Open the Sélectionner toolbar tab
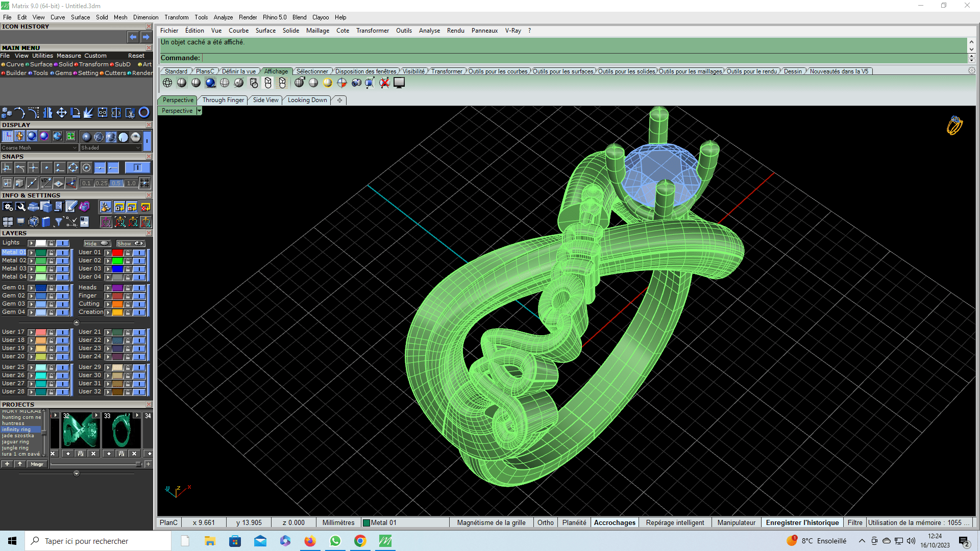980x551 pixels. [312, 71]
